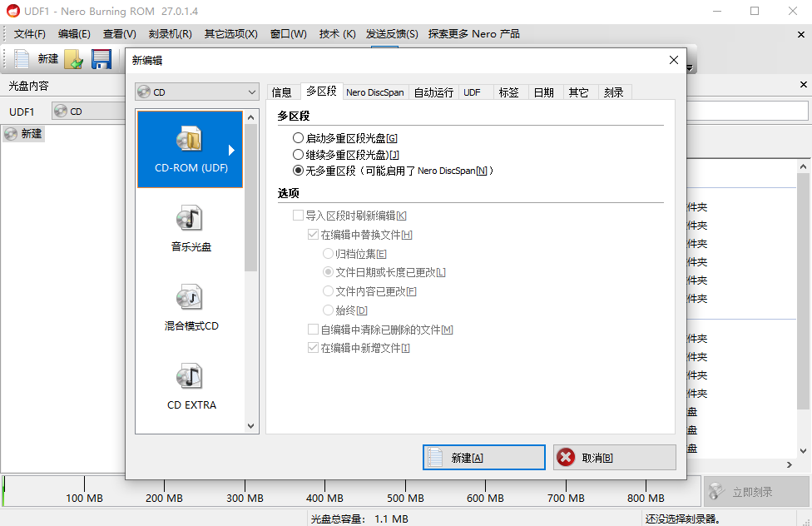Select 启动多重区段光盘 radio option

click(x=299, y=138)
